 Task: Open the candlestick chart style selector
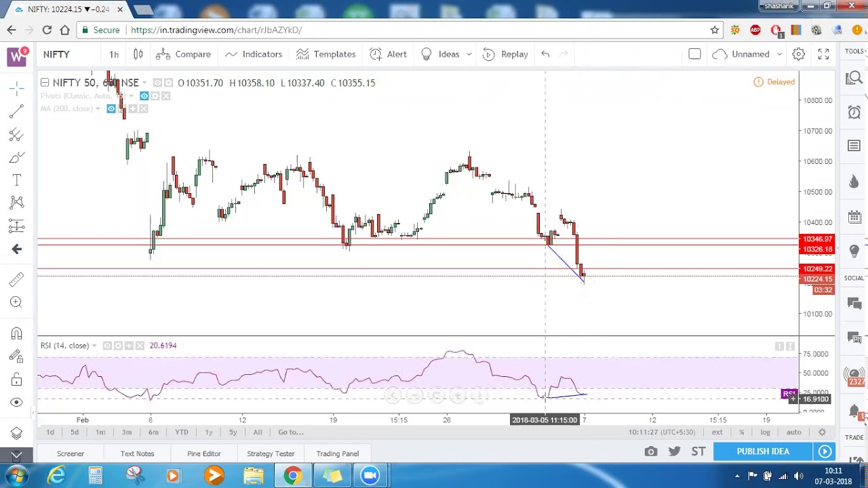coord(138,54)
